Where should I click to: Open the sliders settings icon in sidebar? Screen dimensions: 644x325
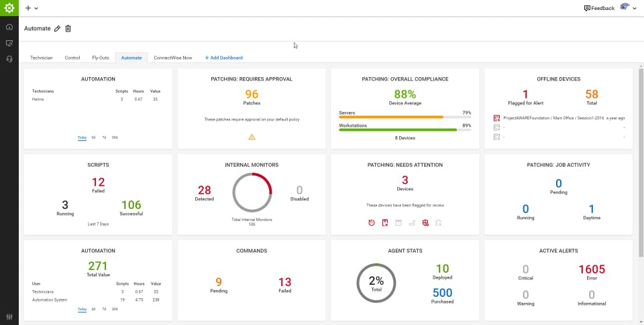(9, 317)
